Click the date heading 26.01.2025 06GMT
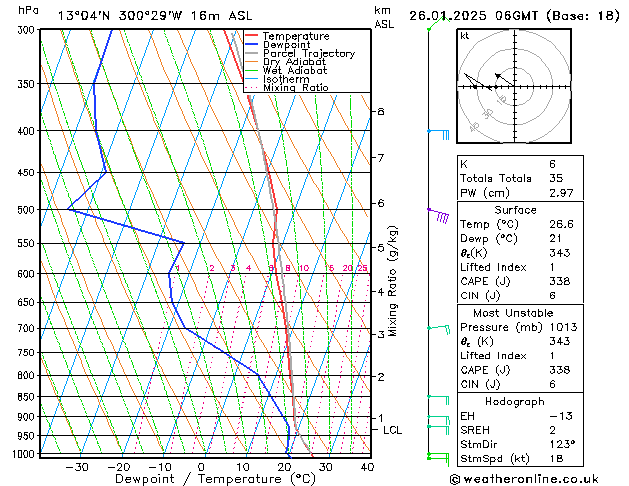The height and width of the screenshot is (486, 629). tap(473, 16)
